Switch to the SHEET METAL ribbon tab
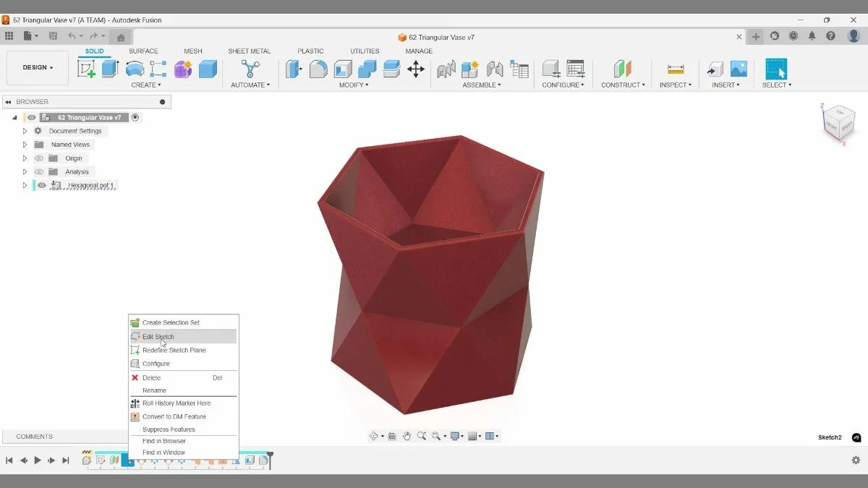This screenshot has width=868, height=488. tap(249, 51)
